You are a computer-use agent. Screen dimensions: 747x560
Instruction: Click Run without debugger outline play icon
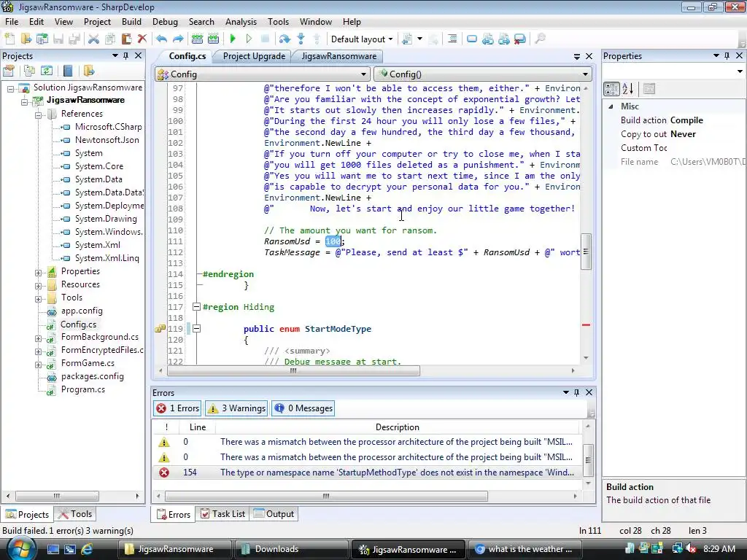(x=249, y=39)
